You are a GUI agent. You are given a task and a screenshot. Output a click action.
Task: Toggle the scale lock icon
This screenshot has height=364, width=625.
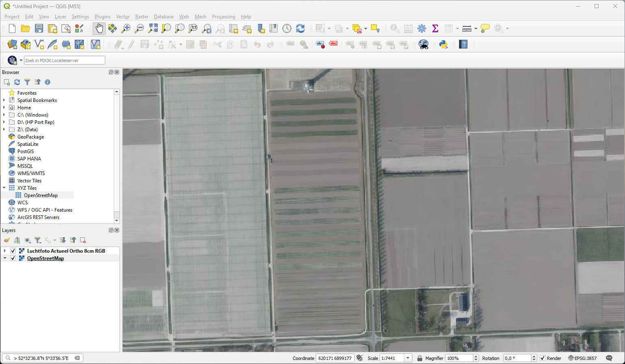click(x=420, y=358)
